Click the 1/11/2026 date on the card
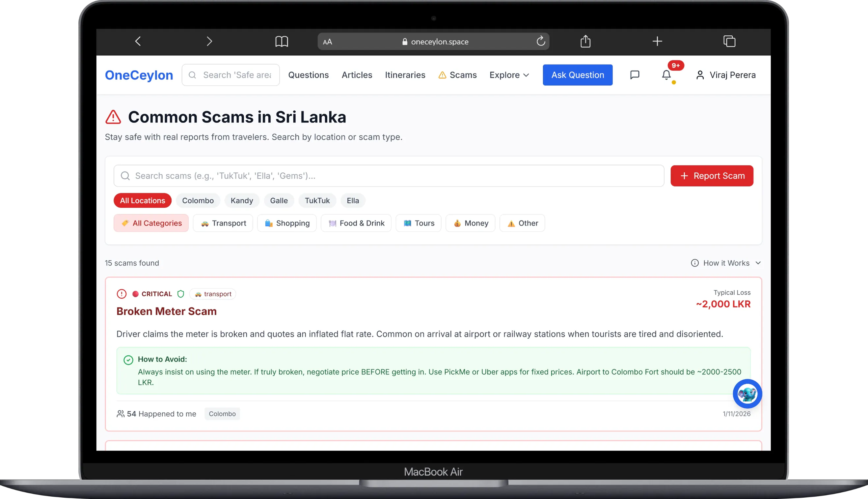The width and height of the screenshot is (868, 499). coord(737,414)
